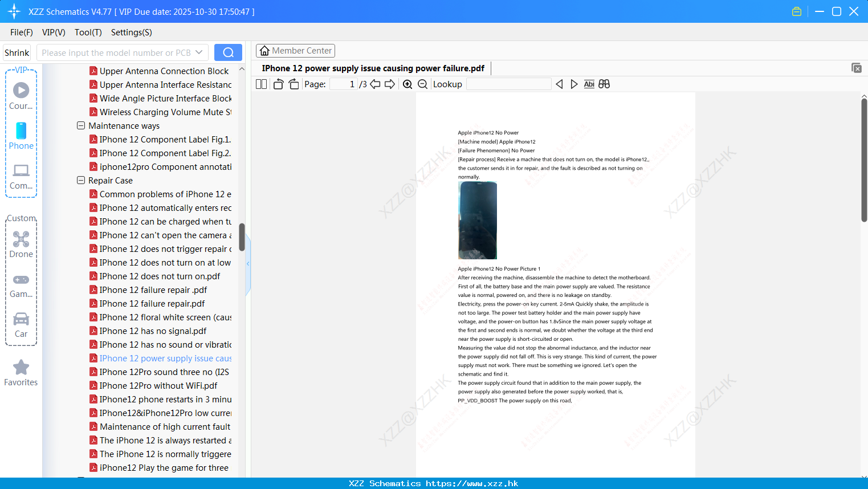Toggle the Abi text matching option
Image resolution: width=868 pixels, height=489 pixels.
[589, 84]
